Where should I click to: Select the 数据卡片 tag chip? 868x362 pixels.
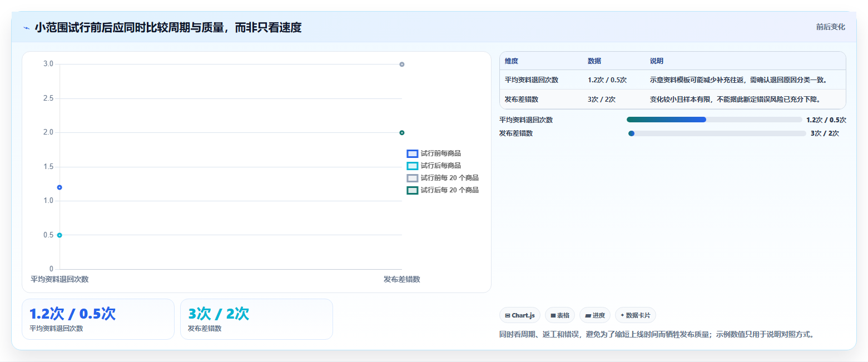[x=636, y=315]
